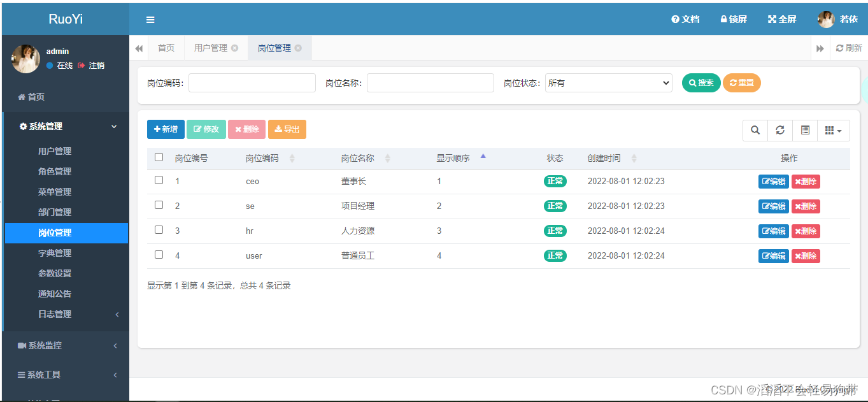
Task: Edit the 普通员工 row
Action: pos(774,256)
